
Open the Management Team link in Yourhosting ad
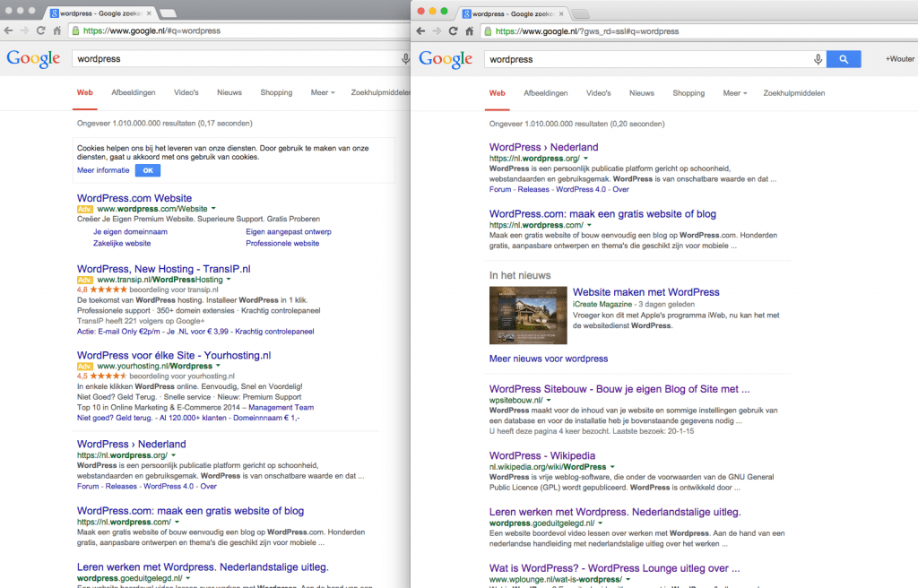click(x=281, y=407)
